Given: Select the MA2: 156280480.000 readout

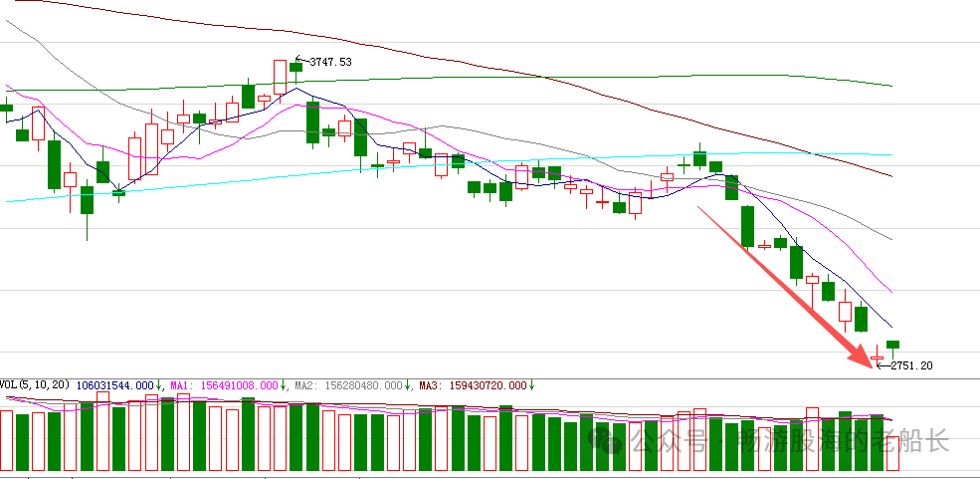Looking at the screenshot, I should pyautogui.click(x=347, y=385).
